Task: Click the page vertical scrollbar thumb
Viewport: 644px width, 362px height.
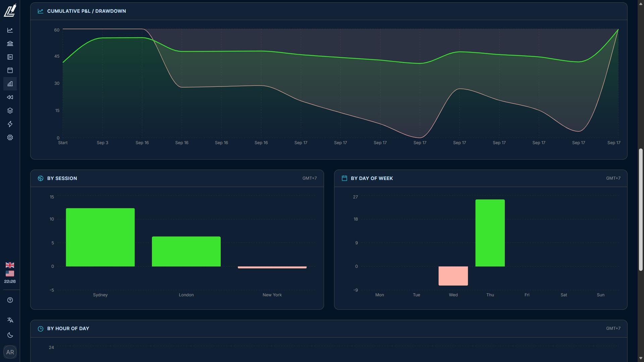Action: pyautogui.click(x=641, y=209)
